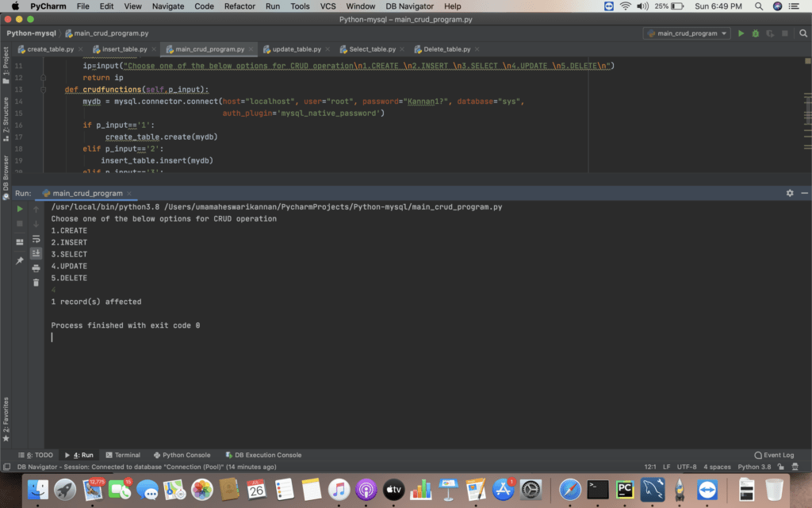
Task: Start debugging with the bug icon
Action: tap(755, 33)
